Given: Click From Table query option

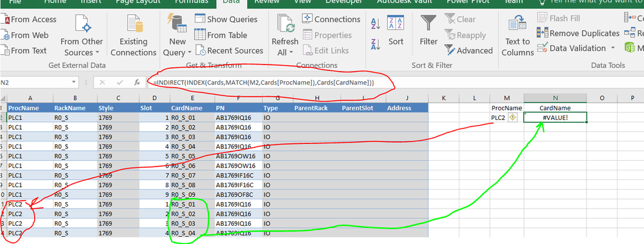Looking at the screenshot, I should [x=221, y=36].
